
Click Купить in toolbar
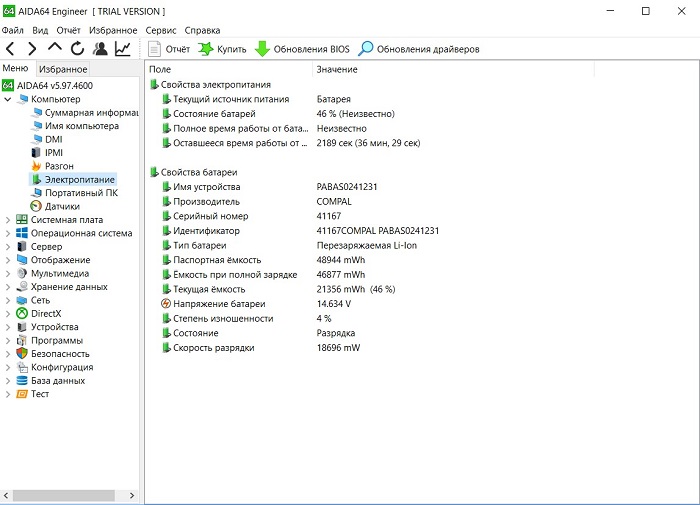click(222, 49)
